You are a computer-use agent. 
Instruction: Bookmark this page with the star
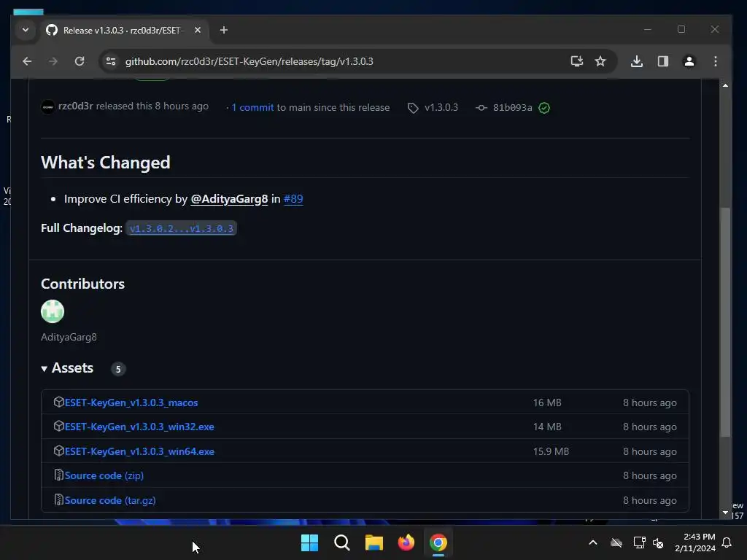click(600, 61)
